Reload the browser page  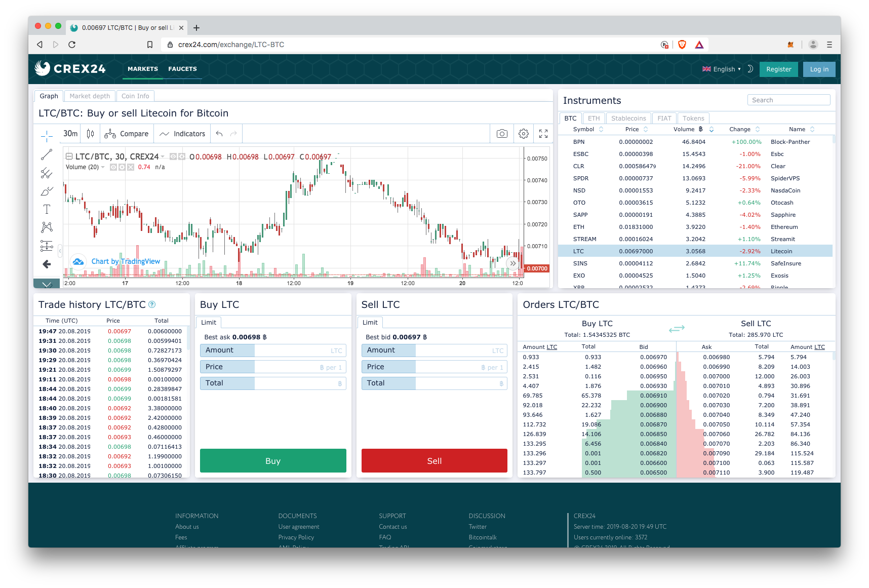(x=72, y=45)
